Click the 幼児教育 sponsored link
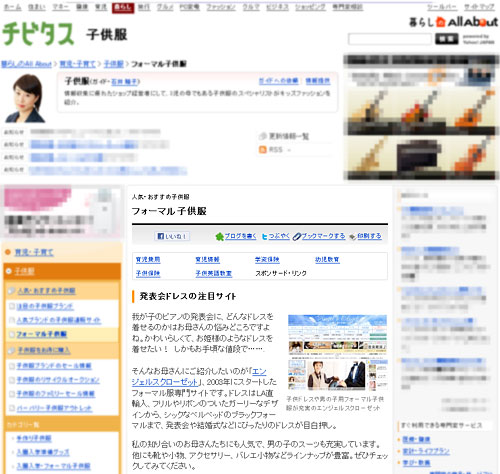 click(x=327, y=260)
